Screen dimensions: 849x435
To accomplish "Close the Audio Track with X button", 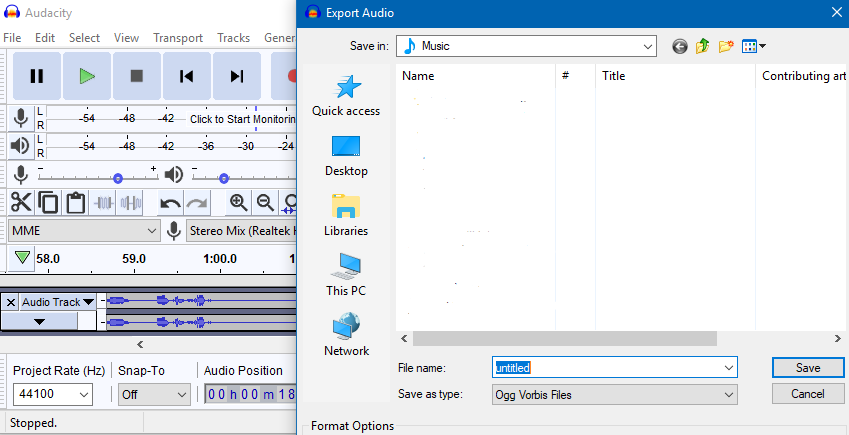I will point(10,302).
